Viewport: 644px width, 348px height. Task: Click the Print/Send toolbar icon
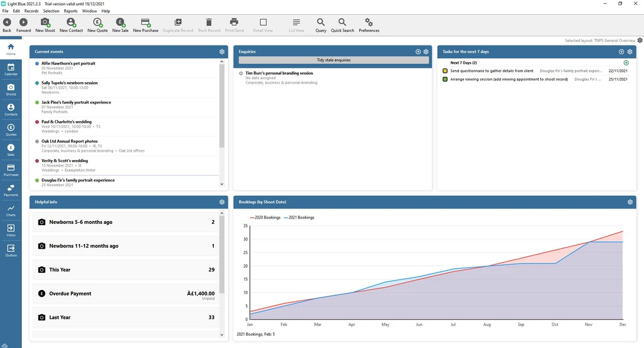click(234, 25)
